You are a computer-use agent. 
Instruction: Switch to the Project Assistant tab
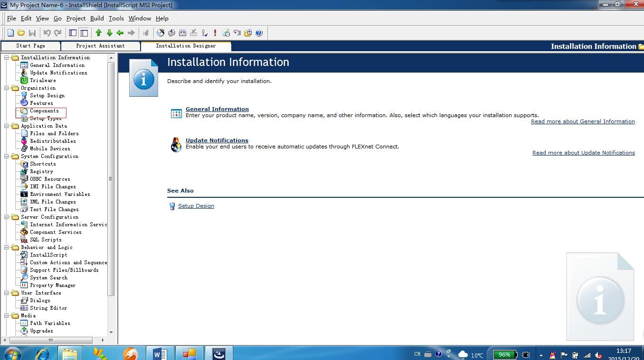[x=100, y=46]
